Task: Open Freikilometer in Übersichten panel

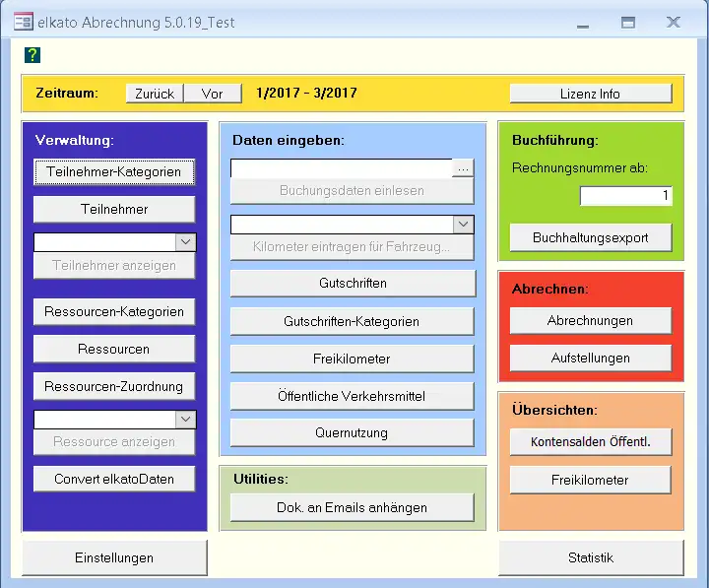Action: point(591,480)
